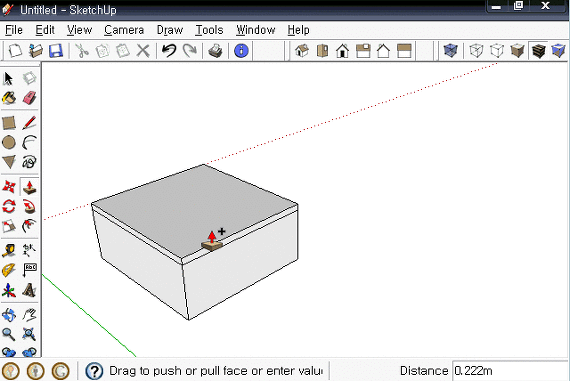The width and height of the screenshot is (570, 381).
Task: Select Monochrome style blue cube icon
Action: tap(558, 51)
